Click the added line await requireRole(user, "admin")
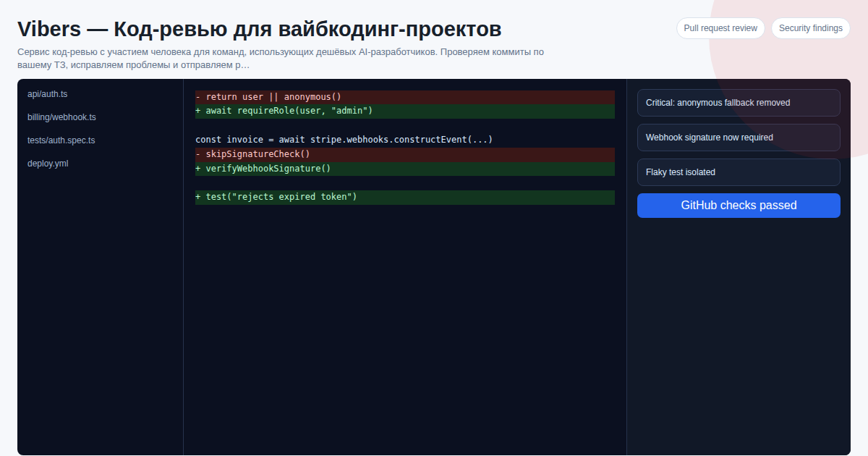The image size is (868, 456). click(x=405, y=111)
